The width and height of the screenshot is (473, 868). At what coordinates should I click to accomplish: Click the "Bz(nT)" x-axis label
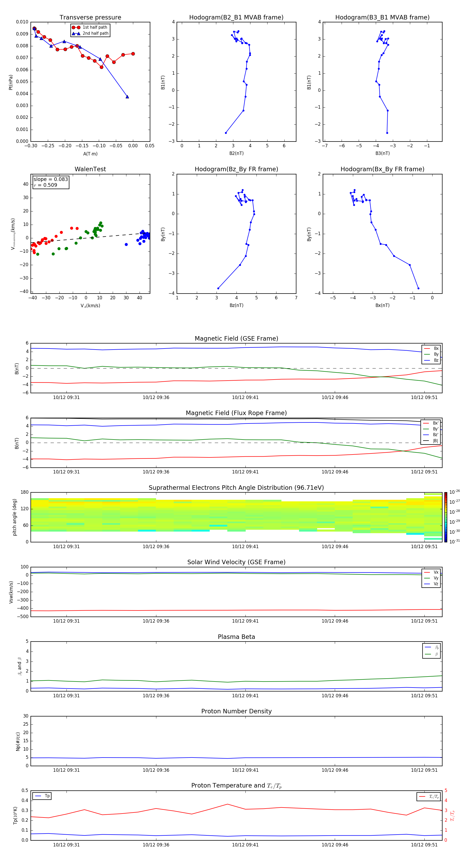point(236,305)
